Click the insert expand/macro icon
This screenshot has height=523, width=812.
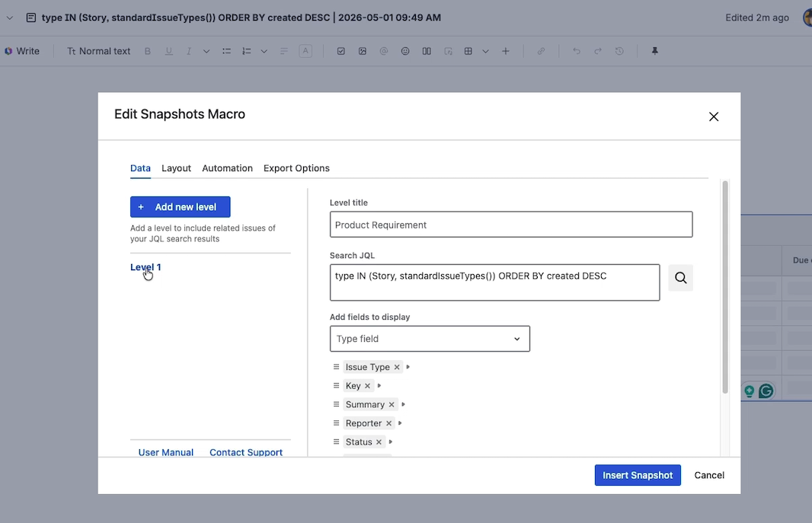pos(449,51)
